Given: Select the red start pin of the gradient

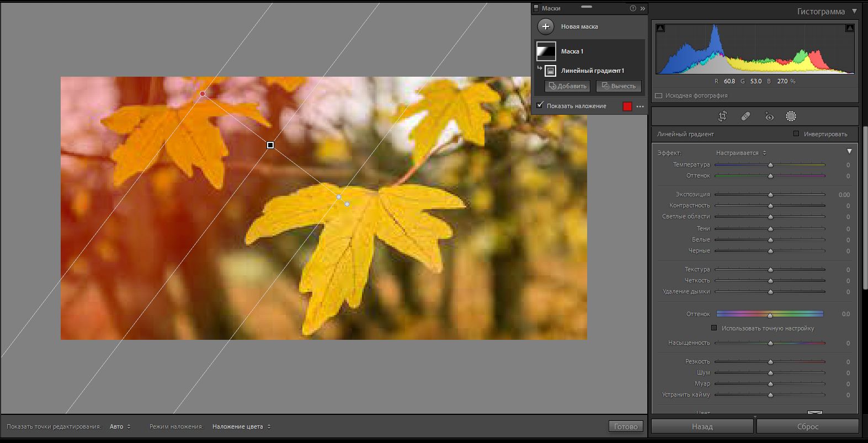Looking at the screenshot, I should (203, 94).
